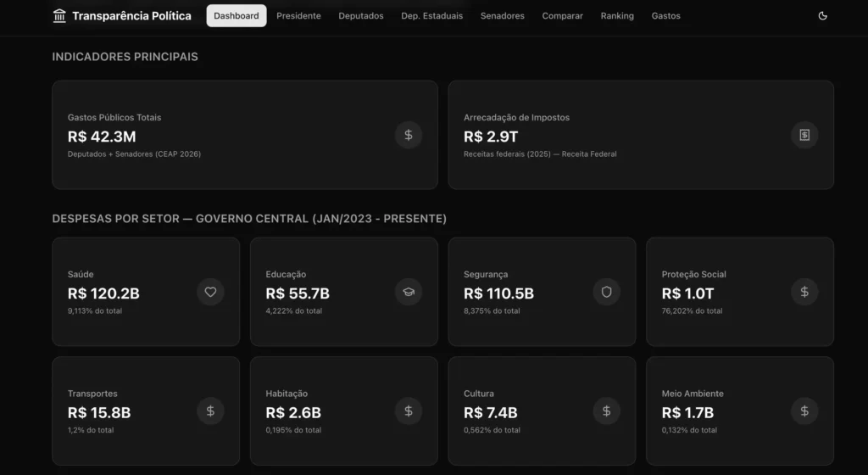Toggle dark mode with the moon icon

click(822, 16)
